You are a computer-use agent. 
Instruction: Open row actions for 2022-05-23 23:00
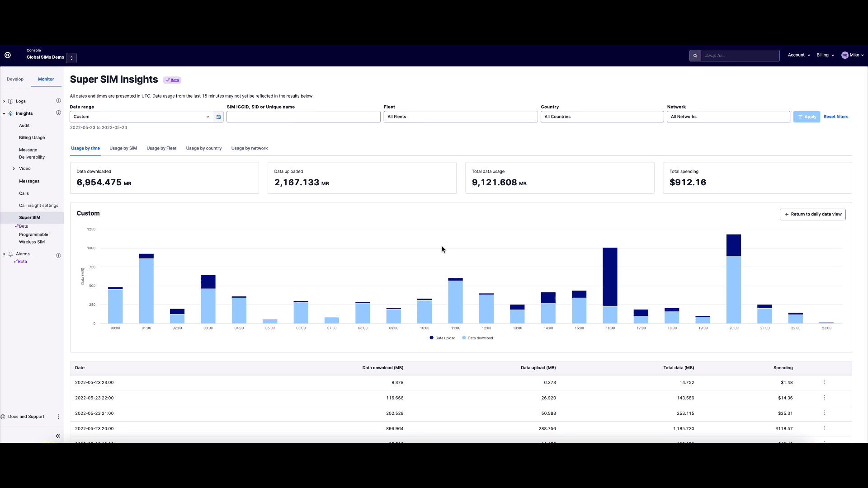[825, 382]
